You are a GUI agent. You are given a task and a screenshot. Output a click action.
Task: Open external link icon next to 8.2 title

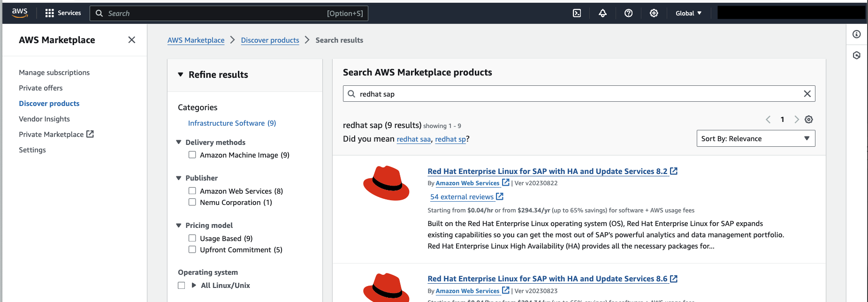coord(674,171)
